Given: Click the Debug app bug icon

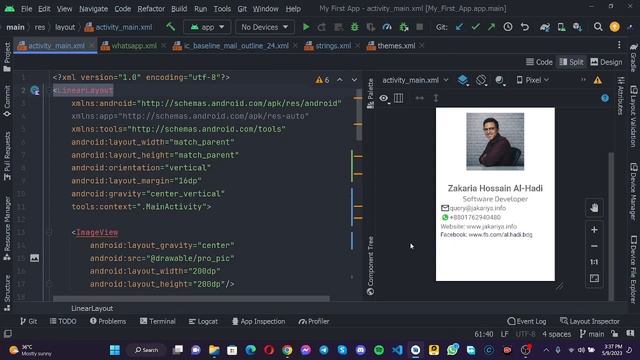Looking at the screenshot, I should pos(354,27).
